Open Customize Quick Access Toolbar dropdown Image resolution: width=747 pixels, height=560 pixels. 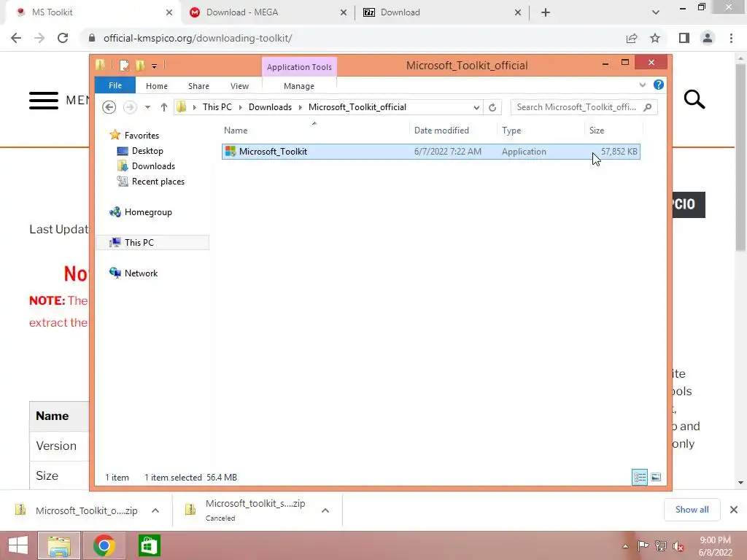coord(155,66)
